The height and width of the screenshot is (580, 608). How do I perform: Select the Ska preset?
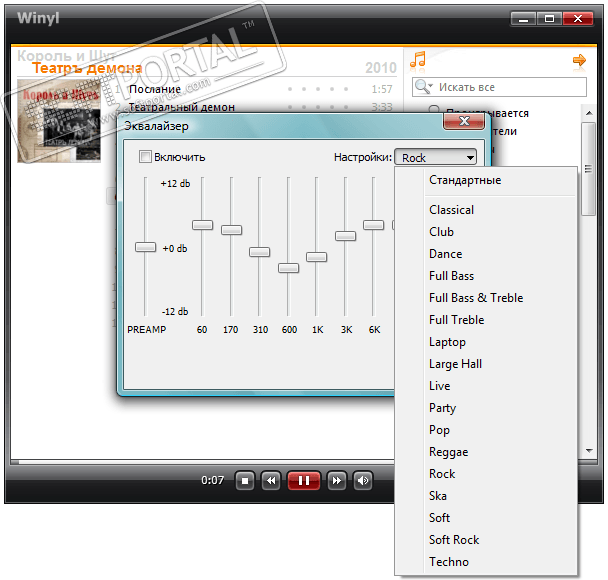click(486, 496)
